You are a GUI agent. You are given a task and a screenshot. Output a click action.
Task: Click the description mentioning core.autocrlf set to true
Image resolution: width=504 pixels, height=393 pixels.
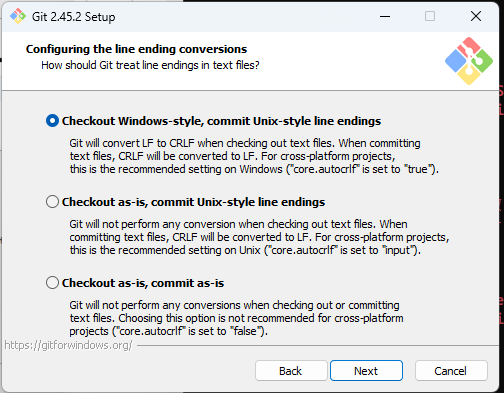point(254,156)
